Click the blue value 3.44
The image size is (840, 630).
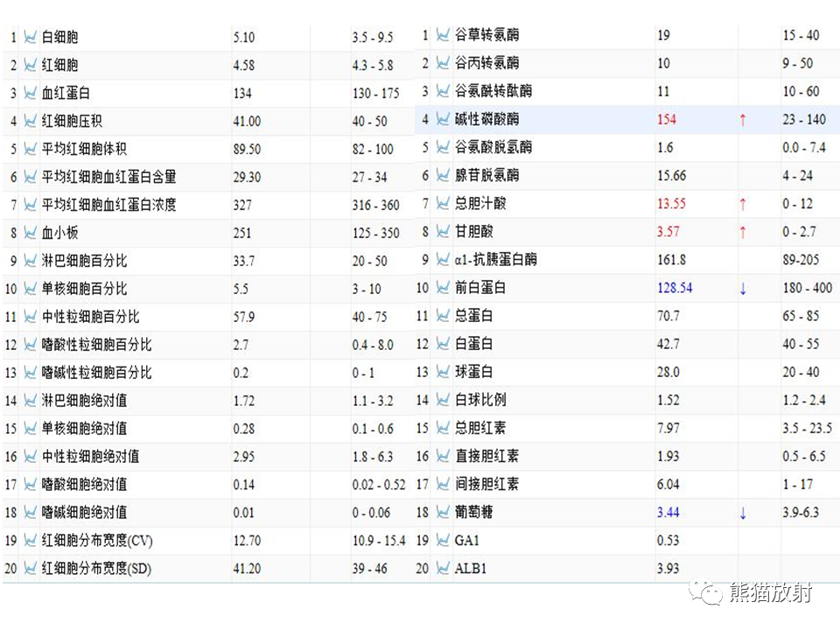tap(668, 512)
